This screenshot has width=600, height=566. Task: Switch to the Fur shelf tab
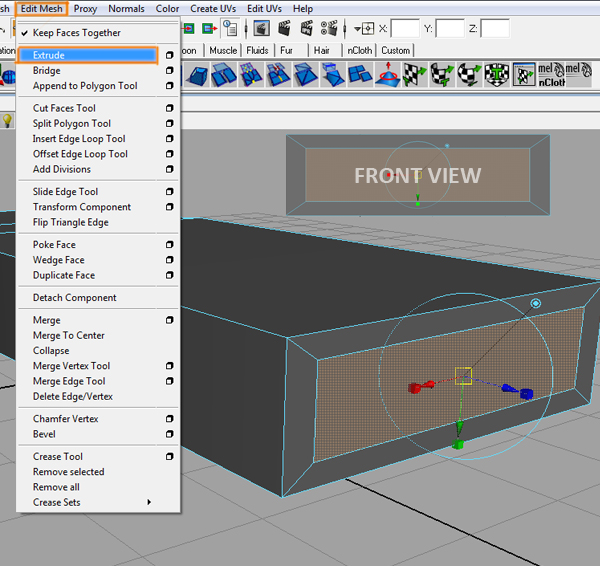click(x=287, y=51)
